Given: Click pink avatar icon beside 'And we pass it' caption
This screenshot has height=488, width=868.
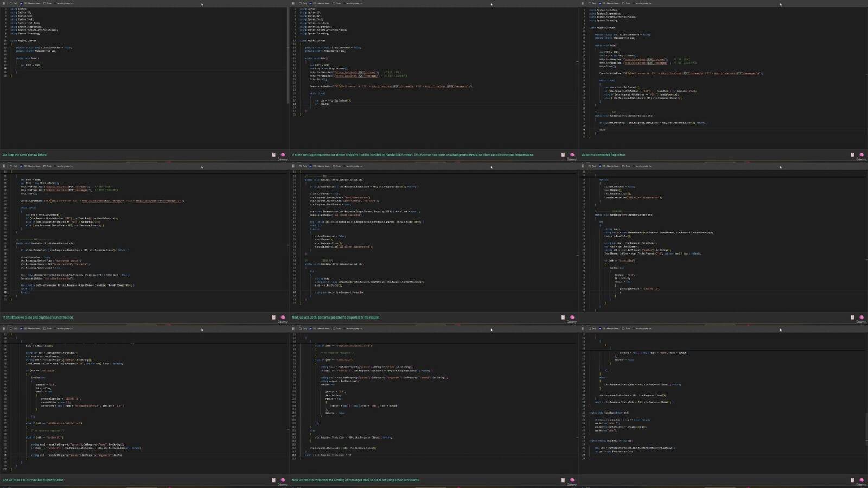Looking at the screenshot, I should [283, 480].
